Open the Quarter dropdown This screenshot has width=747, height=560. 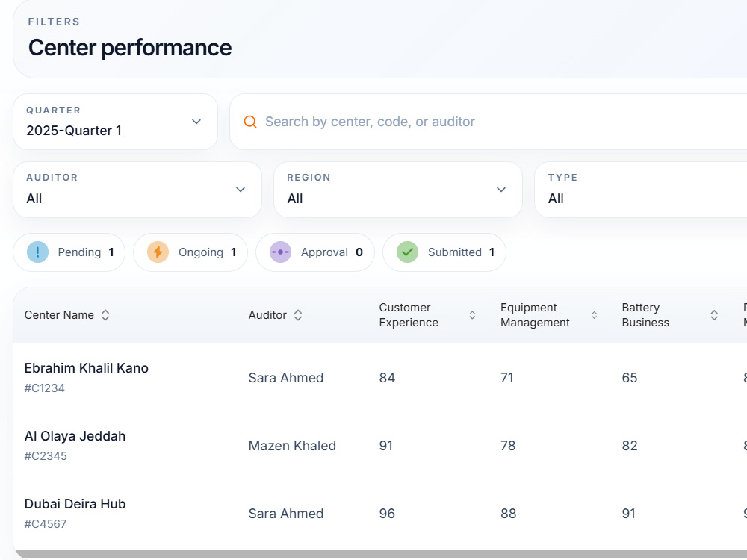(x=115, y=122)
